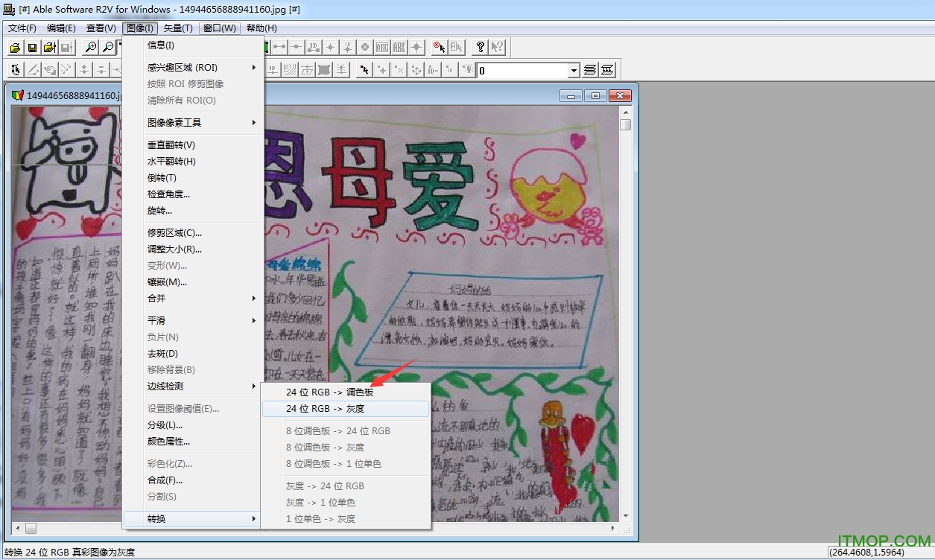Image resolution: width=935 pixels, height=560 pixels.
Task: Click the 图像(I) menu bar item
Action: (x=140, y=28)
